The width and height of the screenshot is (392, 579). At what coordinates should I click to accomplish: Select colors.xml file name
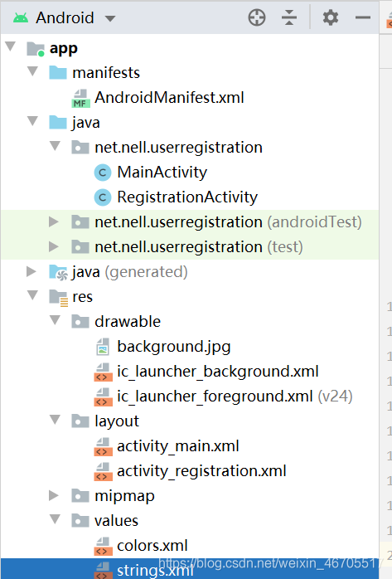pyautogui.click(x=152, y=546)
